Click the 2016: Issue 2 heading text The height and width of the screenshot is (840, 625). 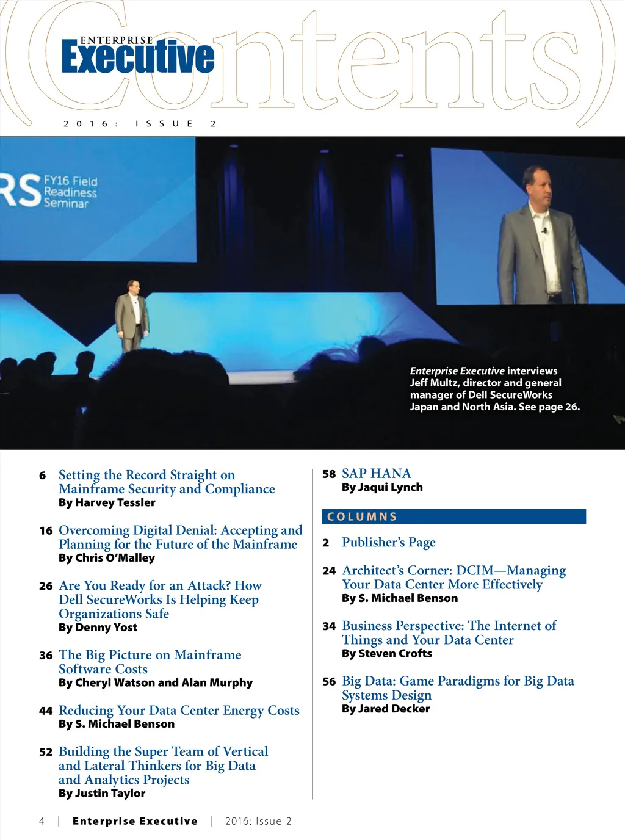140,124
